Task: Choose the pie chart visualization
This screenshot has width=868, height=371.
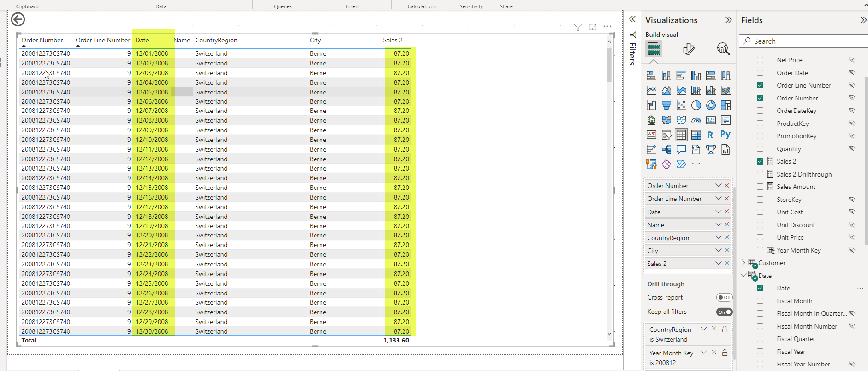Action: pyautogui.click(x=696, y=106)
